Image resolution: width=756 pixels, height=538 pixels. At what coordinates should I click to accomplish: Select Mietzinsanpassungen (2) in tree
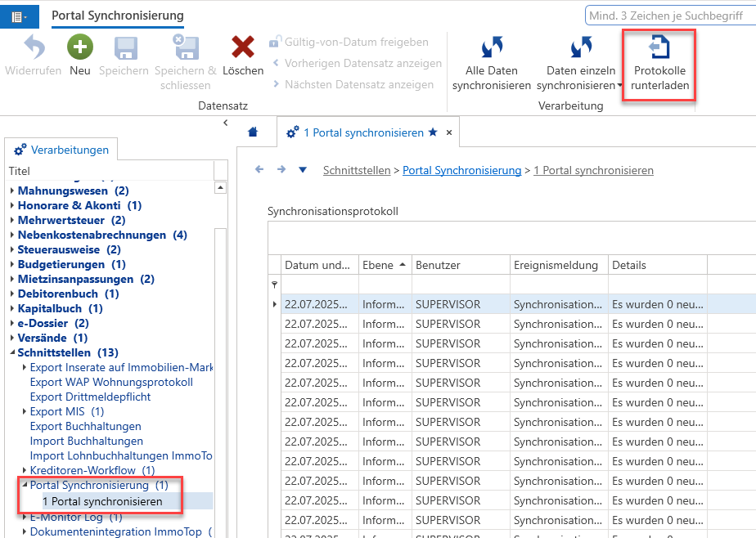coord(86,280)
